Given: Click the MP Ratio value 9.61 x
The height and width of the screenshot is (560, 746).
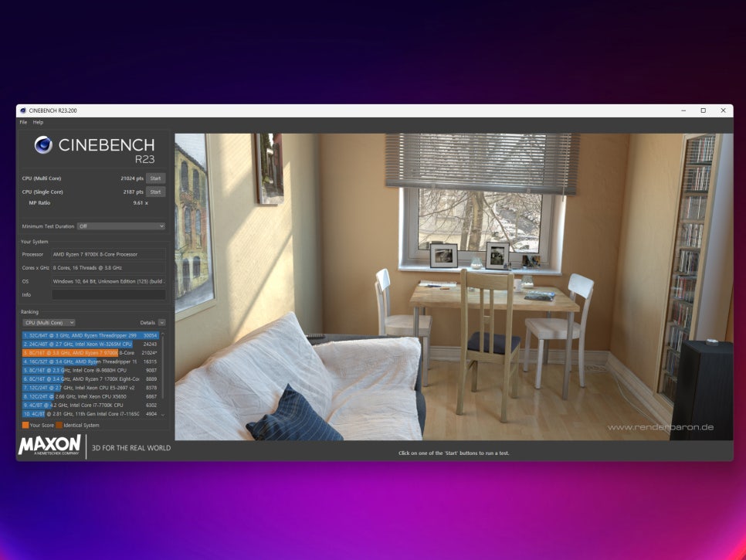Looking at the screenshot, I should click(x=141, y=202).
